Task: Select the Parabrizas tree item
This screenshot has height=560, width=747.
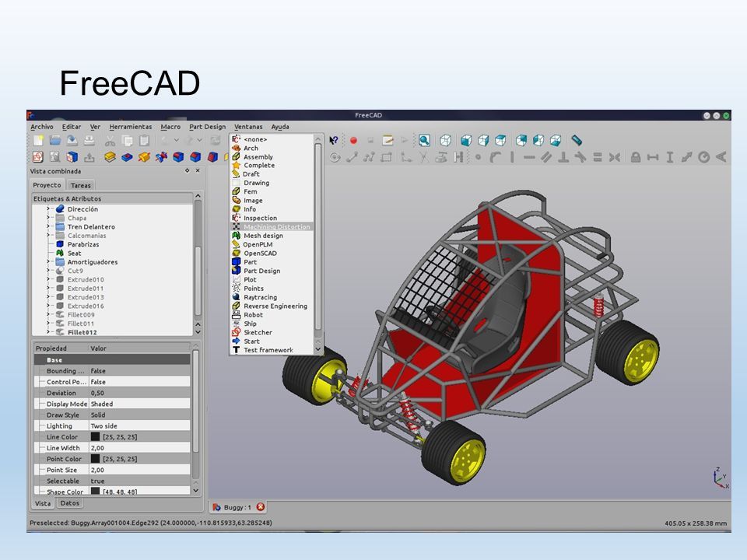Action: (x=83, y=244)
